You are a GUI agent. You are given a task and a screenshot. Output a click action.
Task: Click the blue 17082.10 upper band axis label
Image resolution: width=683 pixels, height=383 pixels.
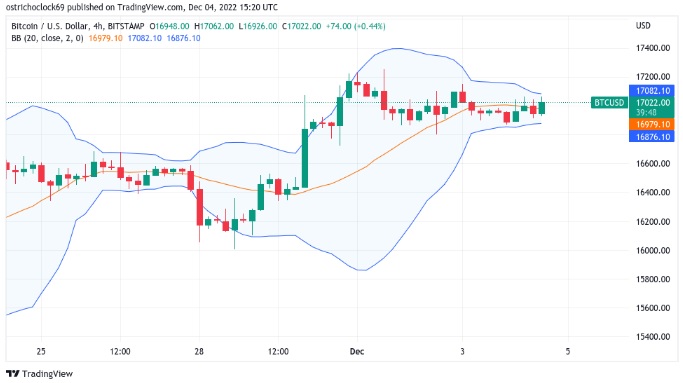(x=652, y=91)
